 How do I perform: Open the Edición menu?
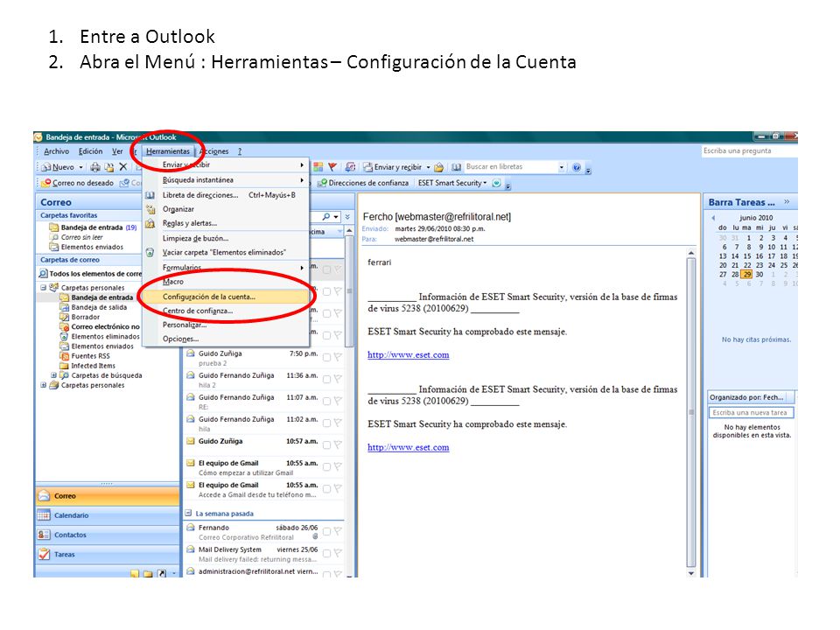click(x=90, y=151)
